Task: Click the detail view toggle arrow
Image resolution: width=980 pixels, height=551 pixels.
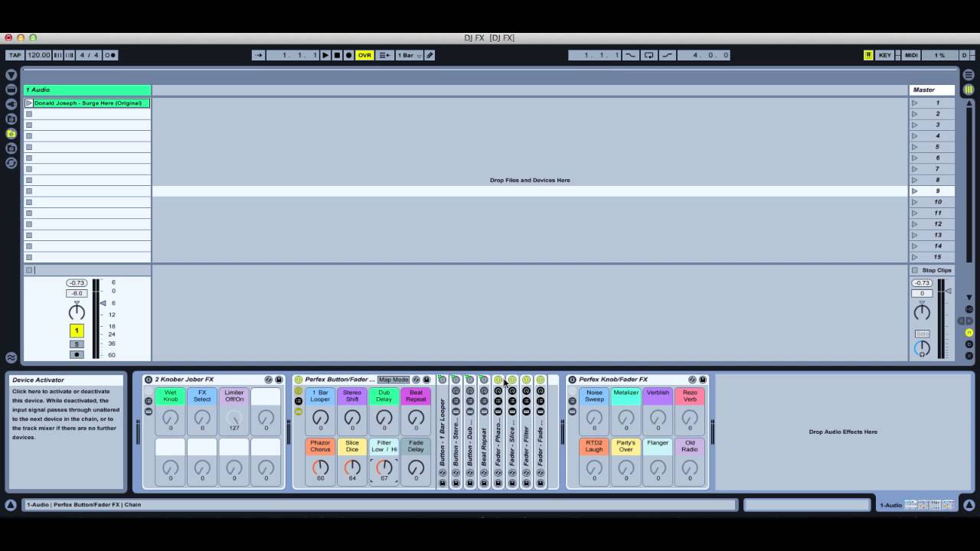Action: 969,505
